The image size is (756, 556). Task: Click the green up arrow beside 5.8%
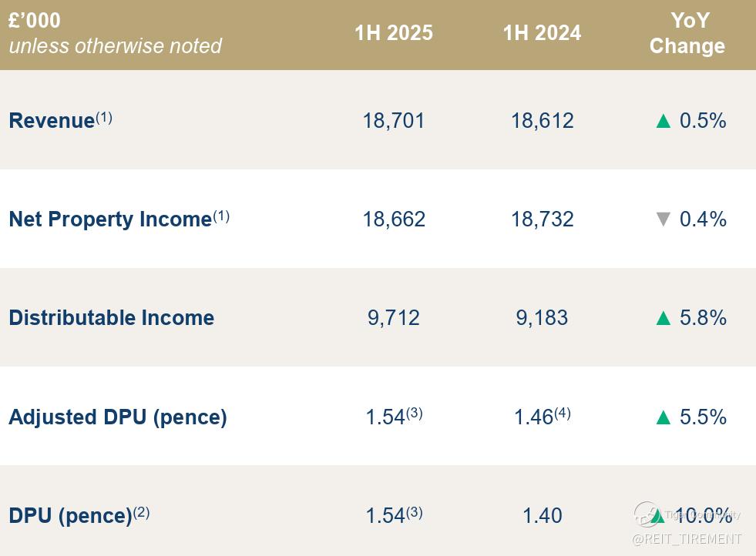(663, 318)
